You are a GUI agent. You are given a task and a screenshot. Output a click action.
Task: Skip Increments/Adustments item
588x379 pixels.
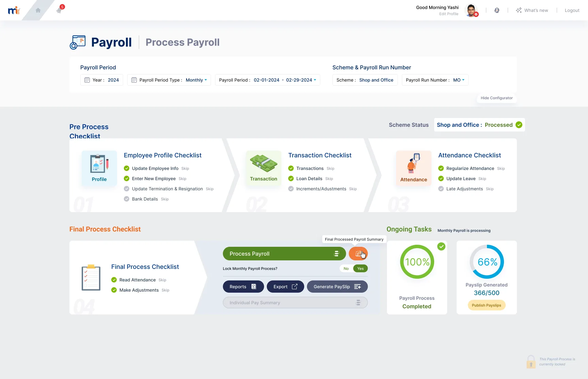tap(353, 189)
